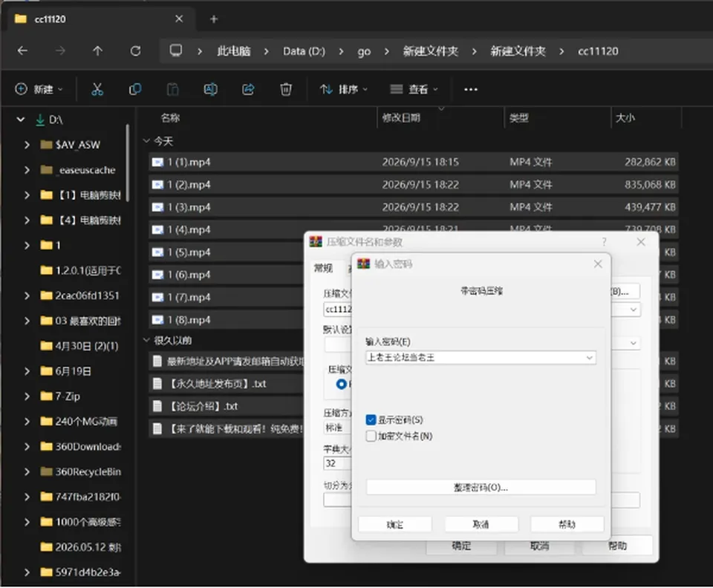
Task: Click the help question mark in 压缩文件名和参数 dialog
Action: pos(604,242)
